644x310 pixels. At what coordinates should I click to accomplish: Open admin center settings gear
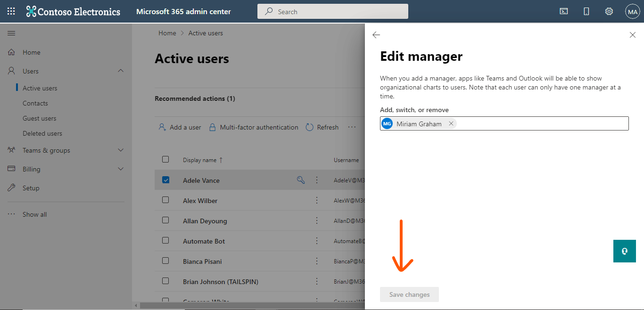point(609,11)
